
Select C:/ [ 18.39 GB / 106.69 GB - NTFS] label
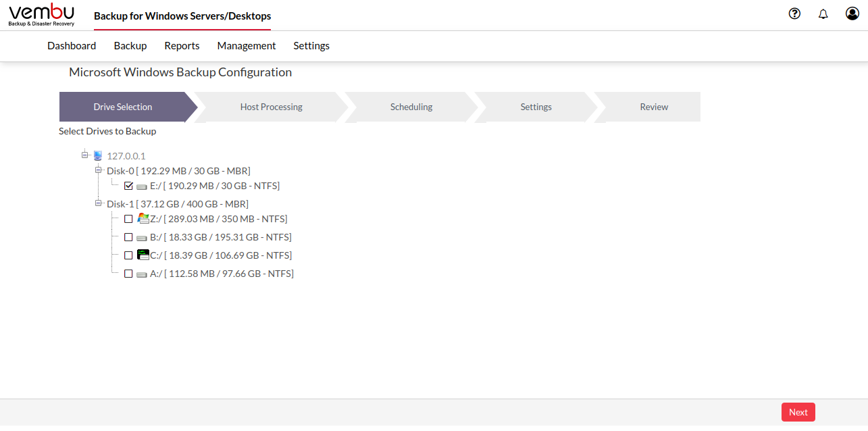[221, 255]
